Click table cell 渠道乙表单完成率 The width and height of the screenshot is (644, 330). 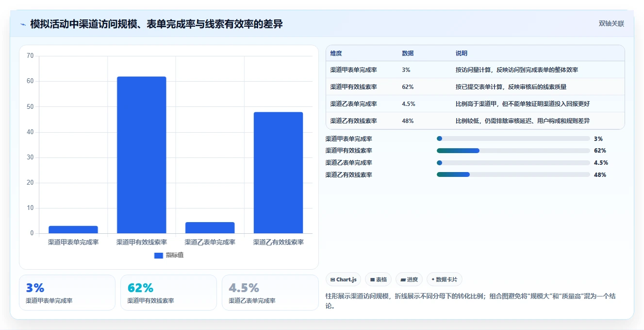(353, 104)
